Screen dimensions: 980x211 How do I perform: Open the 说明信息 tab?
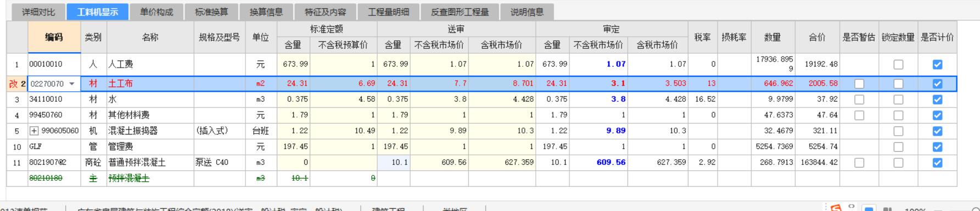(527, 12)
